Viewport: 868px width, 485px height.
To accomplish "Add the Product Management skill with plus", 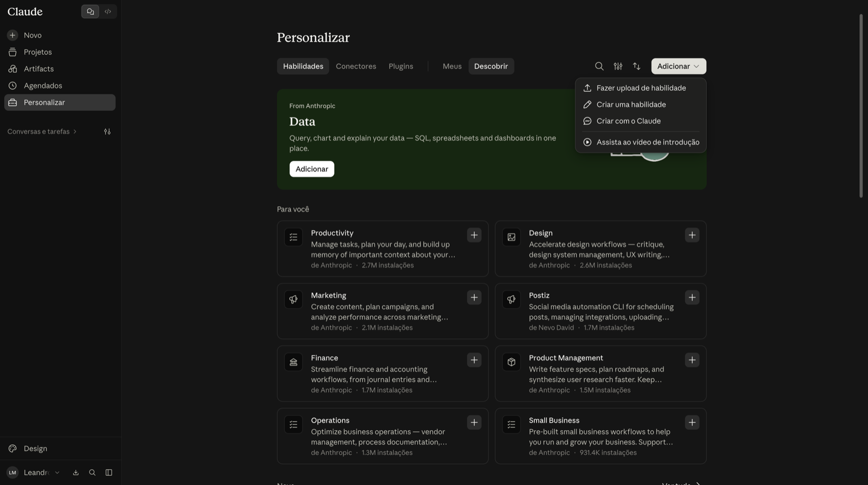I will pyautogui.click(x=692, y=360).
